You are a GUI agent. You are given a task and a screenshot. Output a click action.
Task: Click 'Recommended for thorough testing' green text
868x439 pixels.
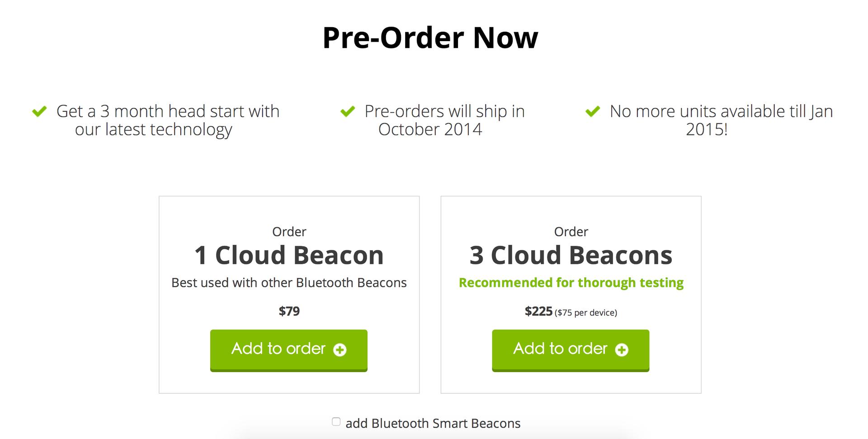571,283
